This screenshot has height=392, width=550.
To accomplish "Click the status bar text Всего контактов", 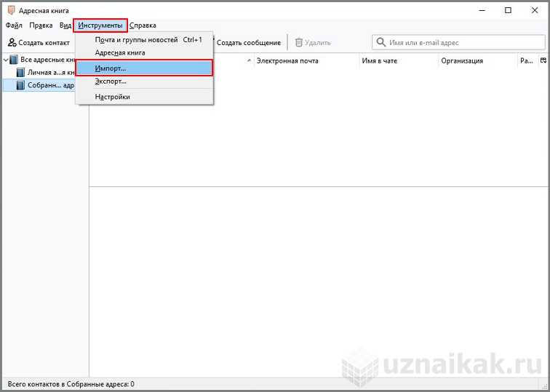I will 71,384.
